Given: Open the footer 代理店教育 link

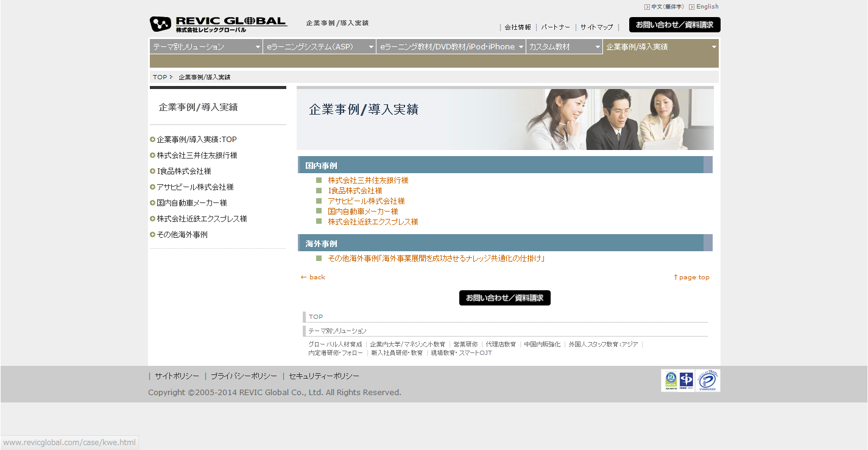Looking at the screenshot, I should [x=501, y=345].
